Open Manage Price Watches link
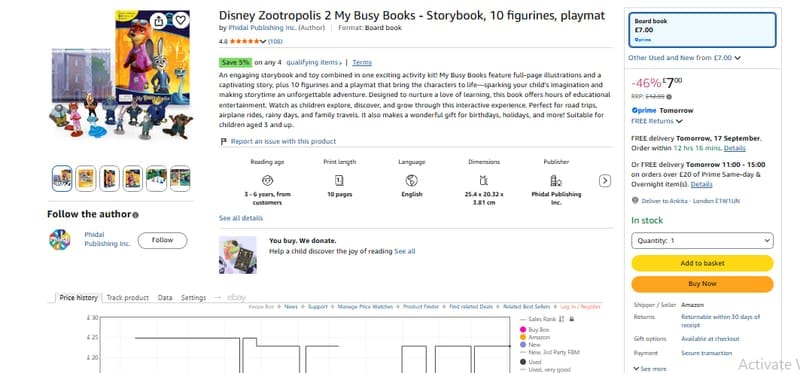Image resolution: width=800 pixels, height=373 pixels. click(x=365, y=307)
